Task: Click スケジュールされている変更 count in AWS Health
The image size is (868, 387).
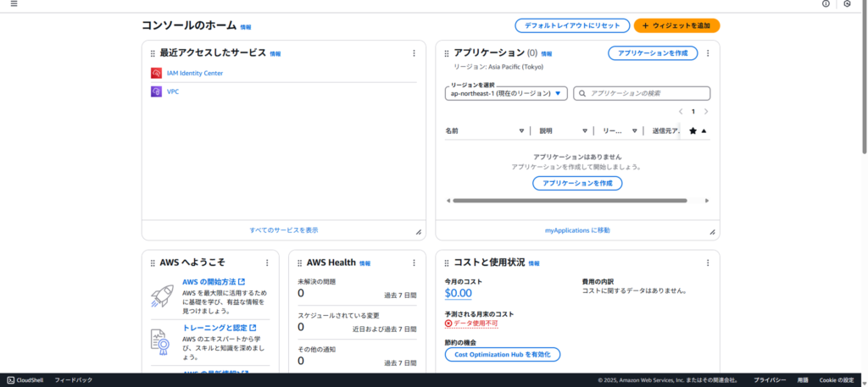Action: (301, 327)
